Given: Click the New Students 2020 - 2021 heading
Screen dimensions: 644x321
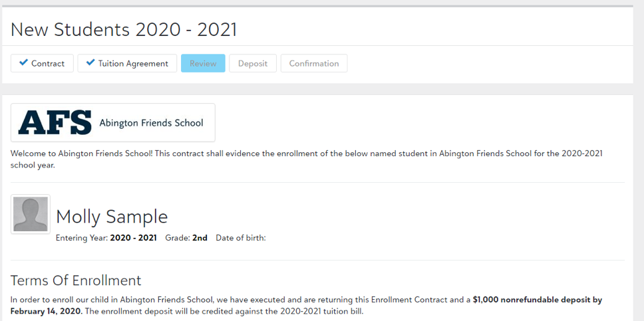Looking at the screenshot, I should (x=124, y=29).
